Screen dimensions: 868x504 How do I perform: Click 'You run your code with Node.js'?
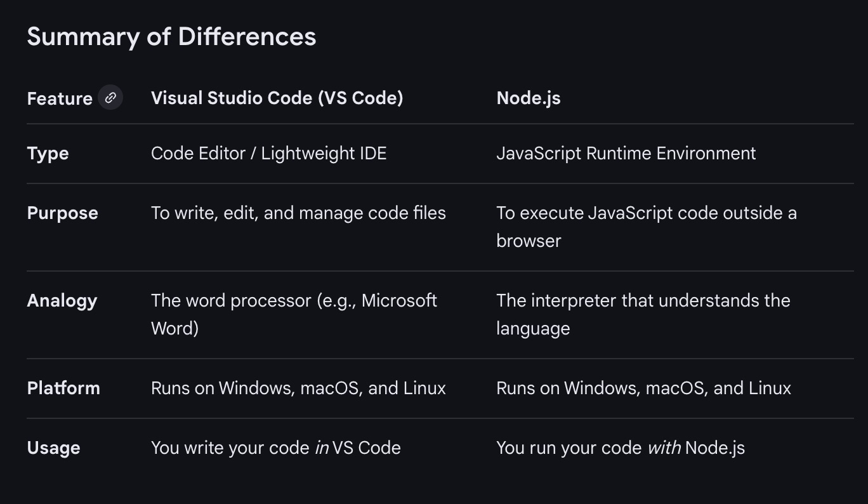tap(621, 448)
